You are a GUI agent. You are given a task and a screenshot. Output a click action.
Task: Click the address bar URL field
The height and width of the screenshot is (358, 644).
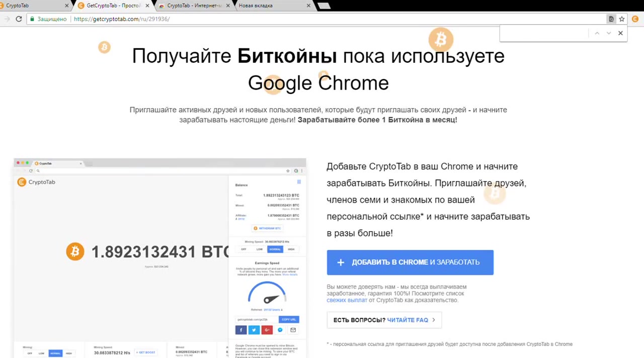302,19
